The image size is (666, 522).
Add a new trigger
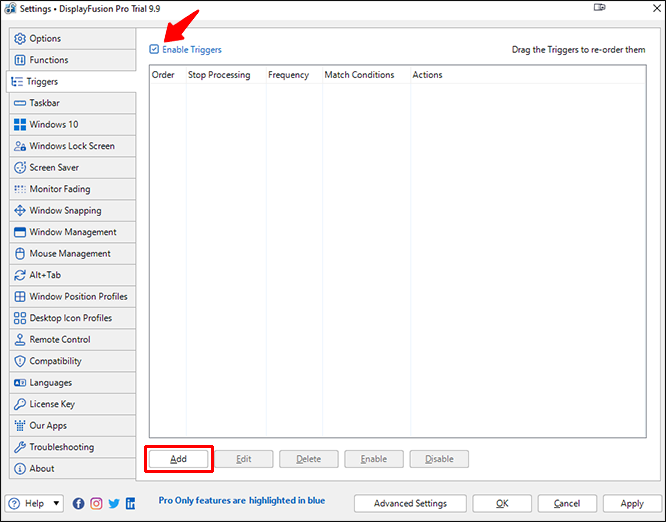178,459
